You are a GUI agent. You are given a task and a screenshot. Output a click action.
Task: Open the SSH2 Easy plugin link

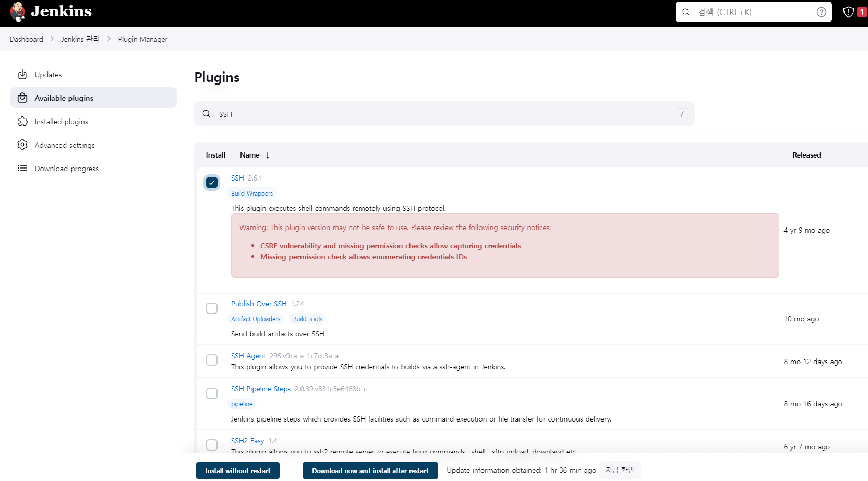point(248,441)
